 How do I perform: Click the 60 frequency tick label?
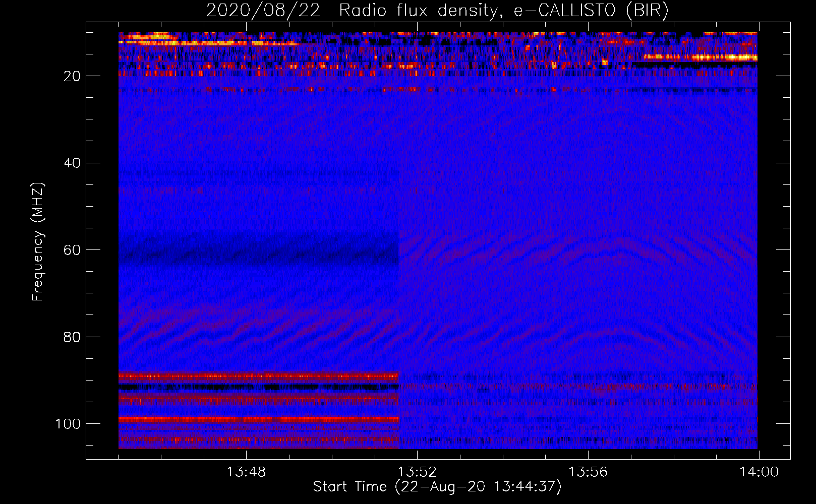coord(72,250)
